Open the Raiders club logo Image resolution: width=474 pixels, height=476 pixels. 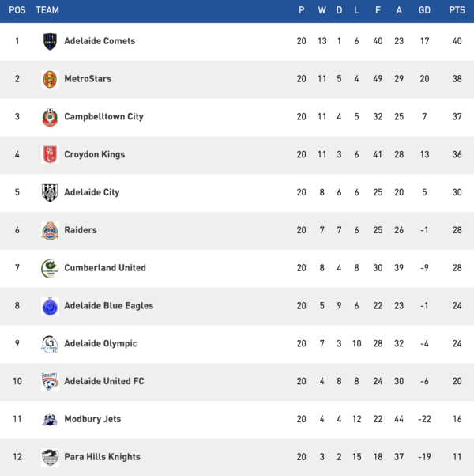point(50,230)
